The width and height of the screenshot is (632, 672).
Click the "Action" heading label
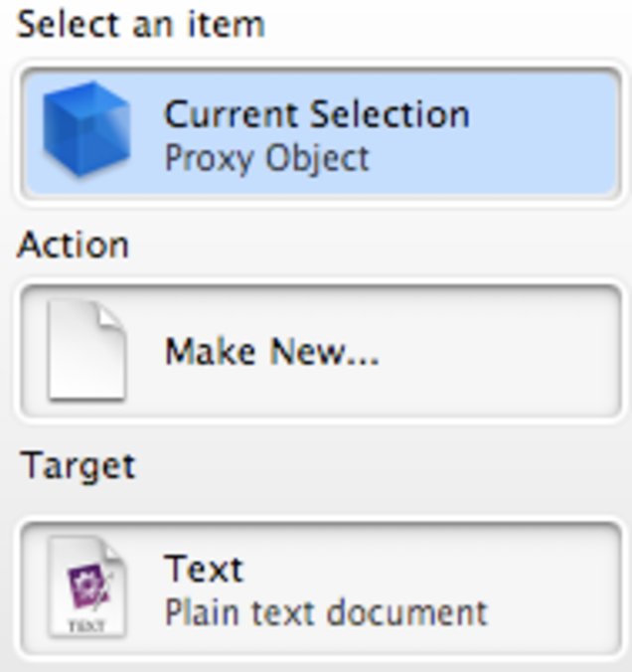point(73,245)
